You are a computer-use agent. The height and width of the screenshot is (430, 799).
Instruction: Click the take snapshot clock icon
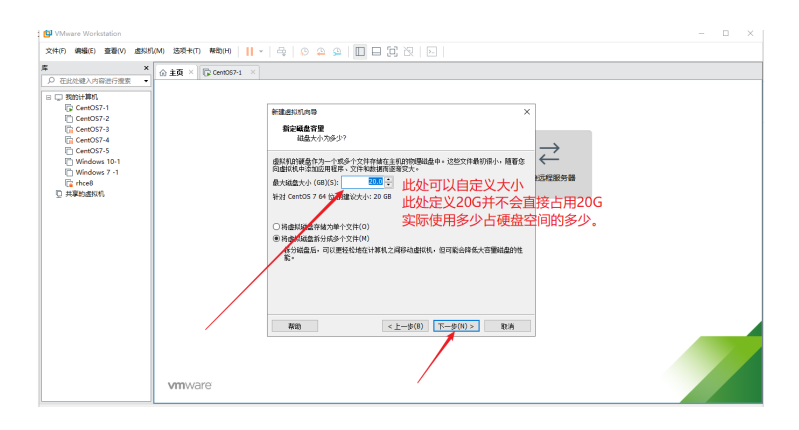pos(304,51)
